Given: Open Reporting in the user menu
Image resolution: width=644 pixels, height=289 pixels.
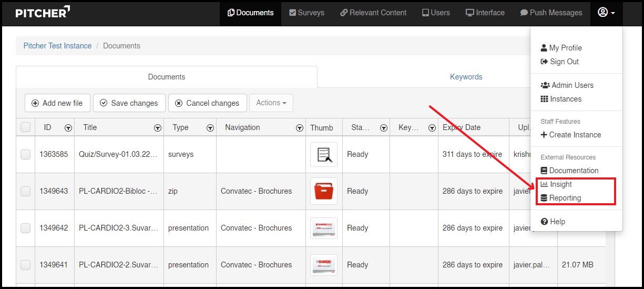Looking at the screenshot, I should (565, 198).
